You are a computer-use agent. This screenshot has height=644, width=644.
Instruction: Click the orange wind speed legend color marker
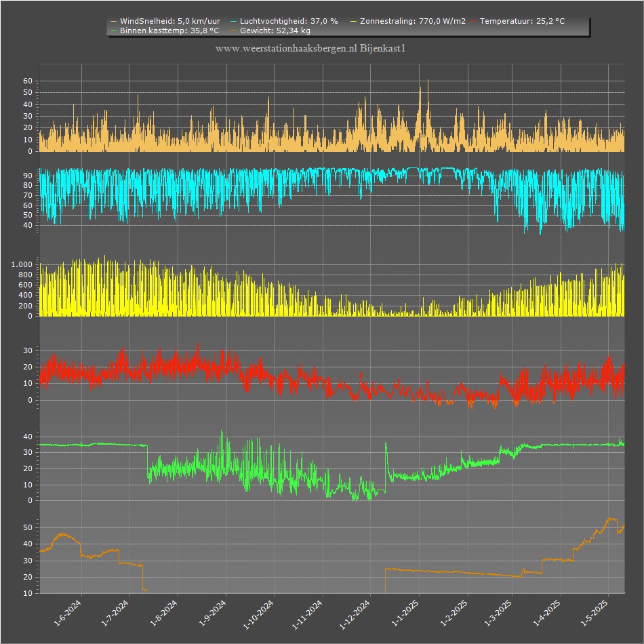[114, 22]
